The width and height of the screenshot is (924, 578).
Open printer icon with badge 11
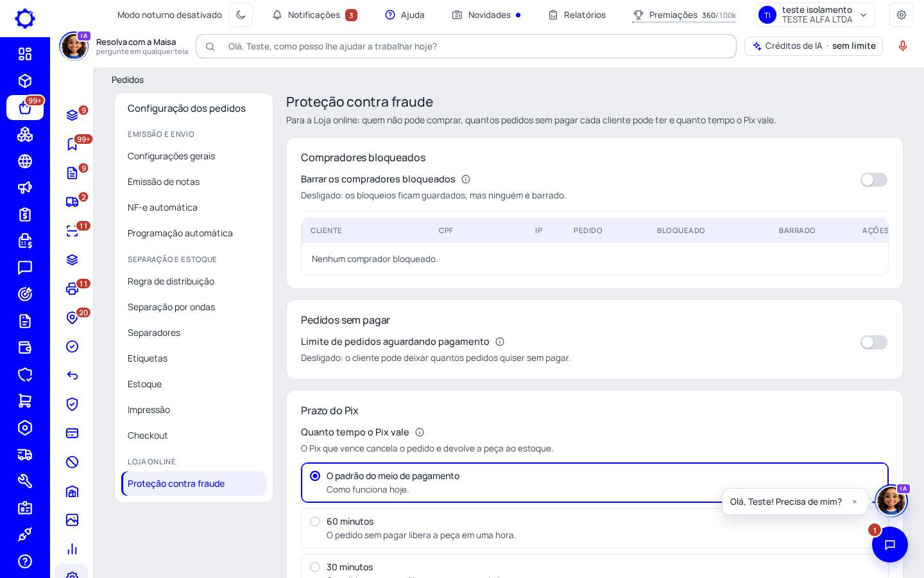pyautogui.click(x=73, y=288)
